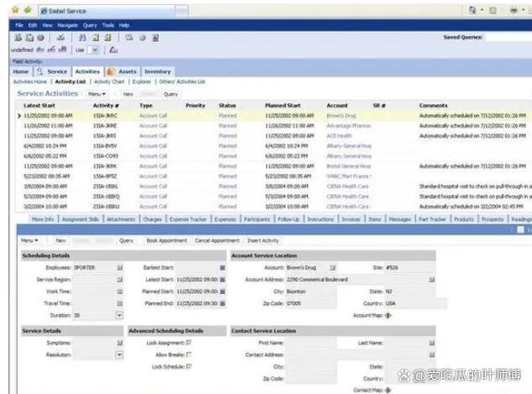
Task: Click the Brown's Drug account link
Action: click(341, 116)
